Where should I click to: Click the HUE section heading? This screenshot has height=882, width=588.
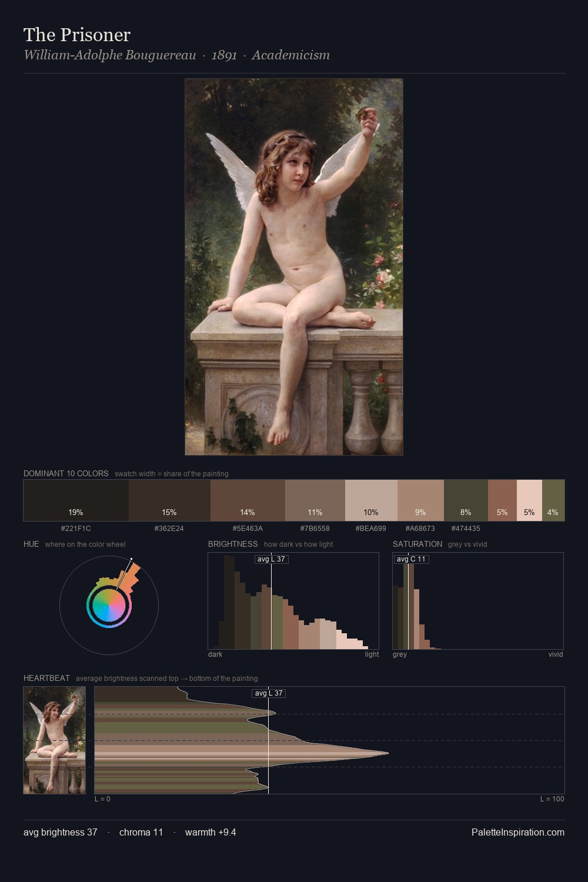[x=31, y=544]
